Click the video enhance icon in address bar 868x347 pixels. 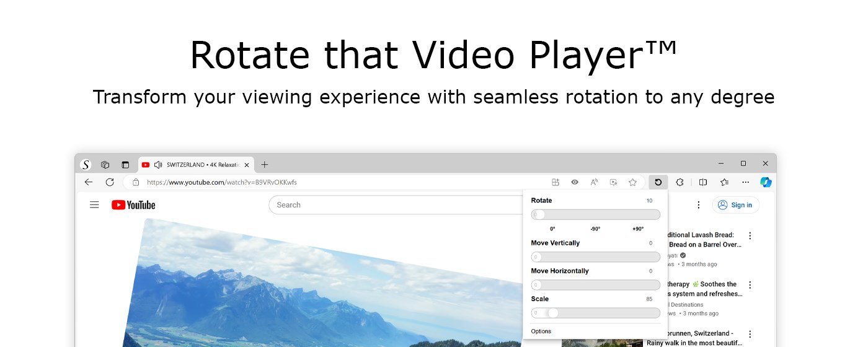pos(613,182)
